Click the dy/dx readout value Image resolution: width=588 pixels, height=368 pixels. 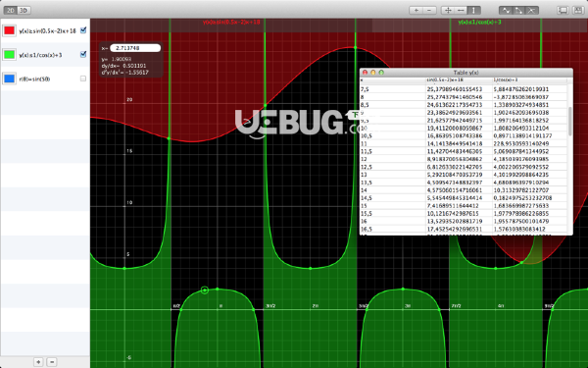[x=134, y=66]
